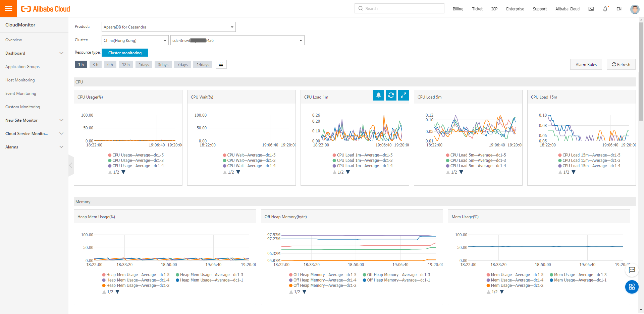Screen dimensions: 644x314
Task: Expand CPU Load 1m chart to fullscreen
Action: [x=404, y=95]
